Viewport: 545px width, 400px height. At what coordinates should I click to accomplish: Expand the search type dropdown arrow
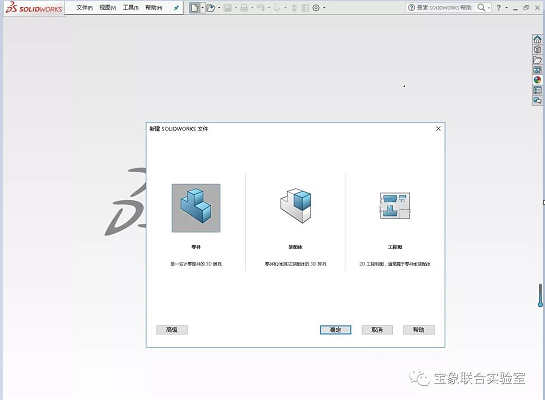489,8
